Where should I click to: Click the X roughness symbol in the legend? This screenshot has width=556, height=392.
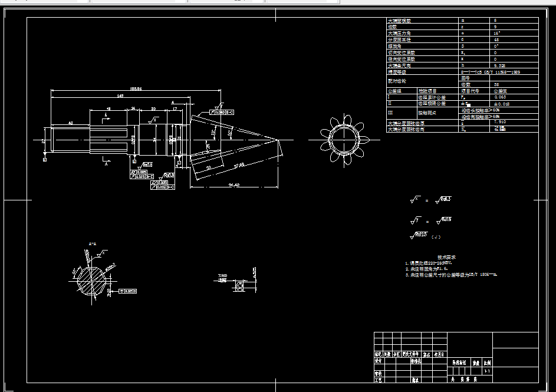(415, 200)
